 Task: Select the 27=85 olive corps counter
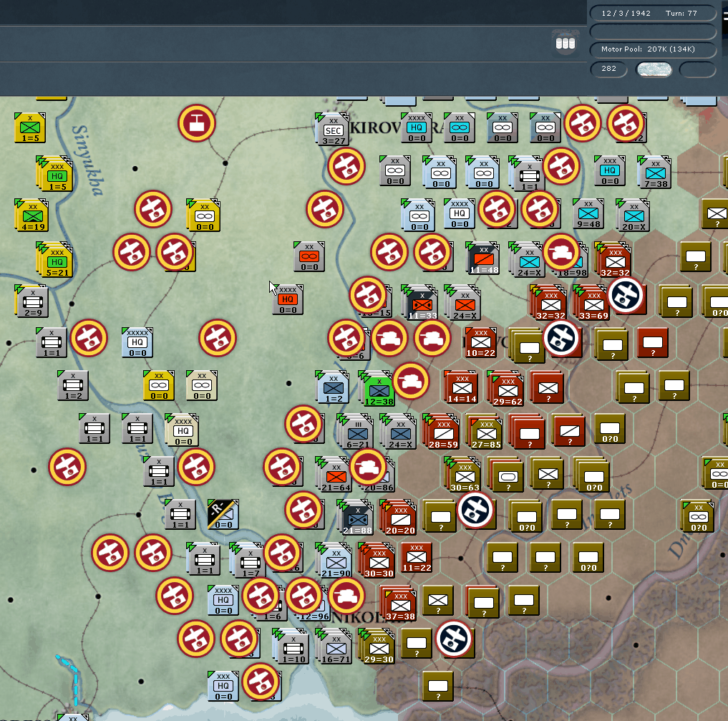click(484, 432)
